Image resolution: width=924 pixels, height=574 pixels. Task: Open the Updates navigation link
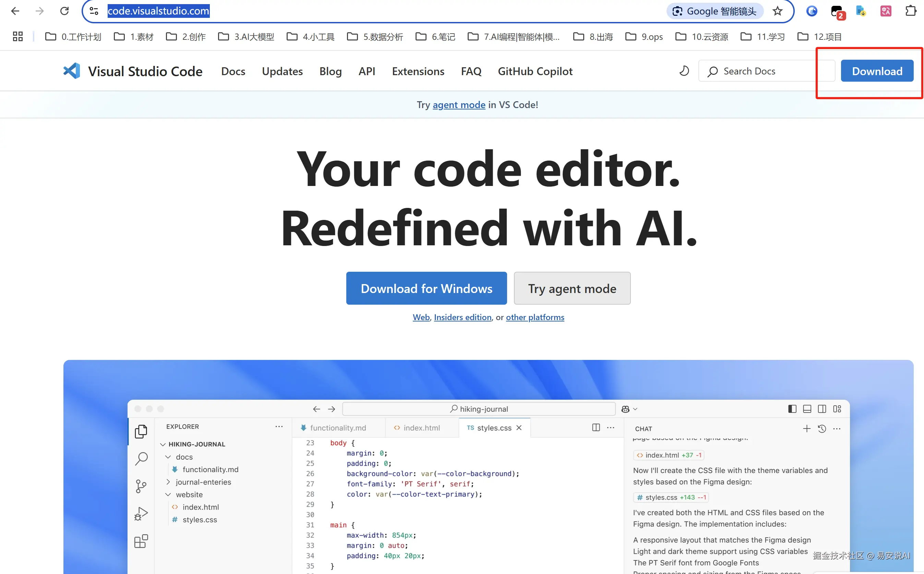(x=282, y=71)
